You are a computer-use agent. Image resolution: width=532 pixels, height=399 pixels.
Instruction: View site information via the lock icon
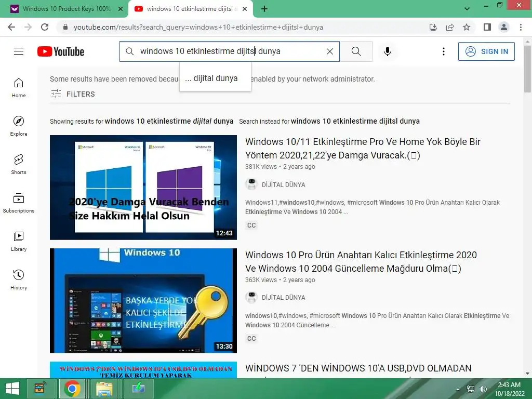(65, 27)
